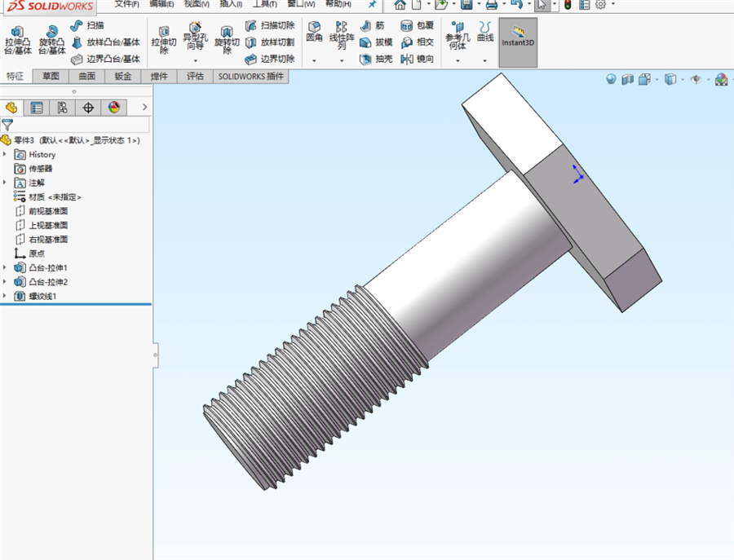Open dropdown arrow under 圆角
This screenshot has width=734, height=560.
pyautogui.click(x=314, y=61)
